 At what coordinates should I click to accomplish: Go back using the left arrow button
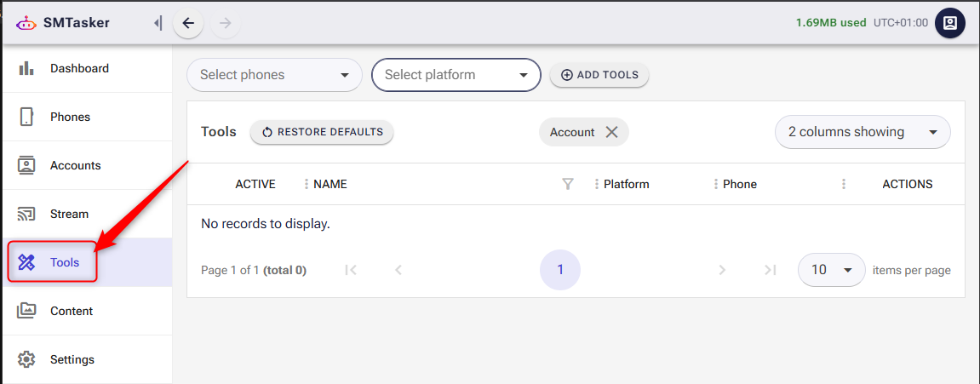(x=188, y=23)
